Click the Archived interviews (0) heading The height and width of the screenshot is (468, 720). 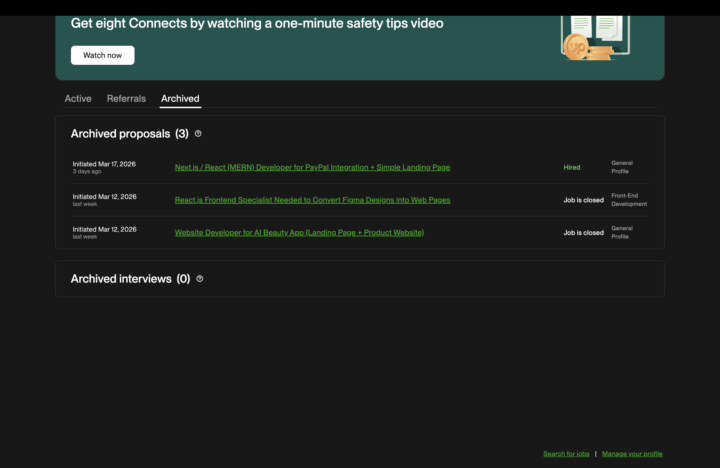tap(130, 279)
